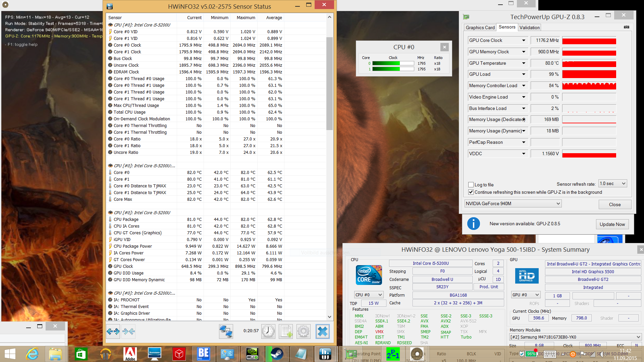This screenshot has width=644, height=362.
Task: Click the sensor list vertical scrollbar
Action: click(x=329, y=84)
